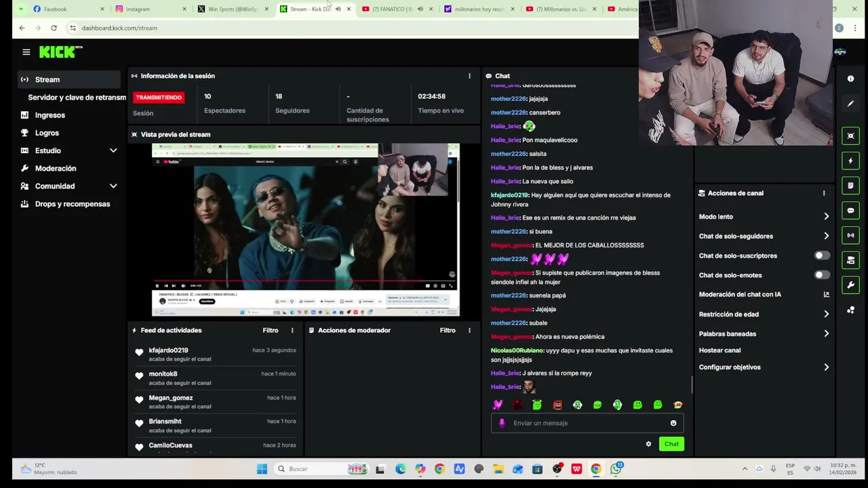This screenshot has width=868, height=488.
Task: Expand the Estudio sidebar section
Action: (x=113, y=150)
